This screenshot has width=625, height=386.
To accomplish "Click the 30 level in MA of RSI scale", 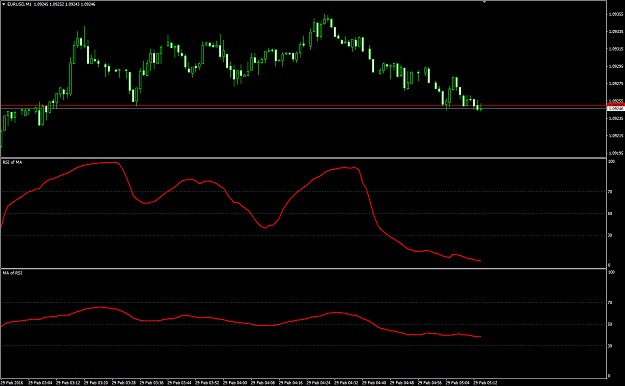I will [x=610, y=346].
